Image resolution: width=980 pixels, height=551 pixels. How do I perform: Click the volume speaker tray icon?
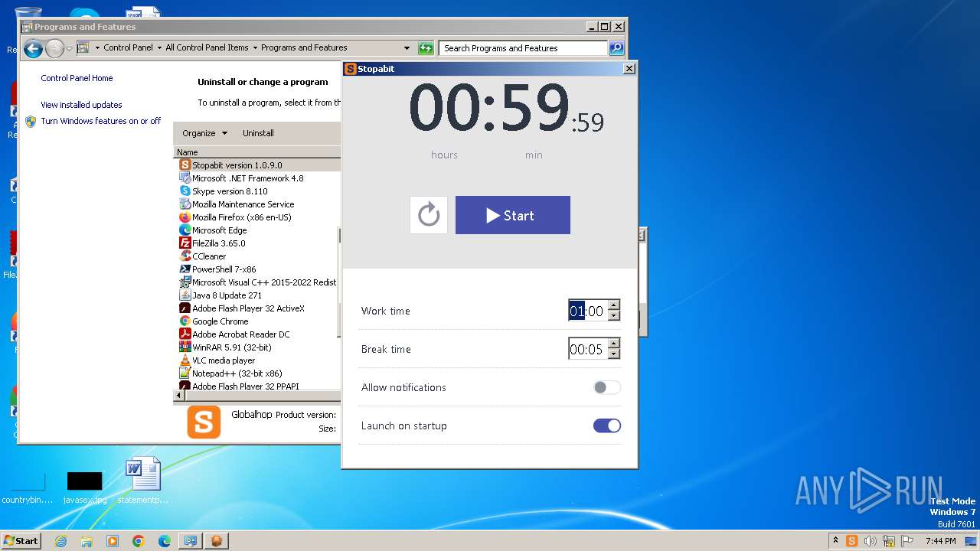click(x=871, y=541)
